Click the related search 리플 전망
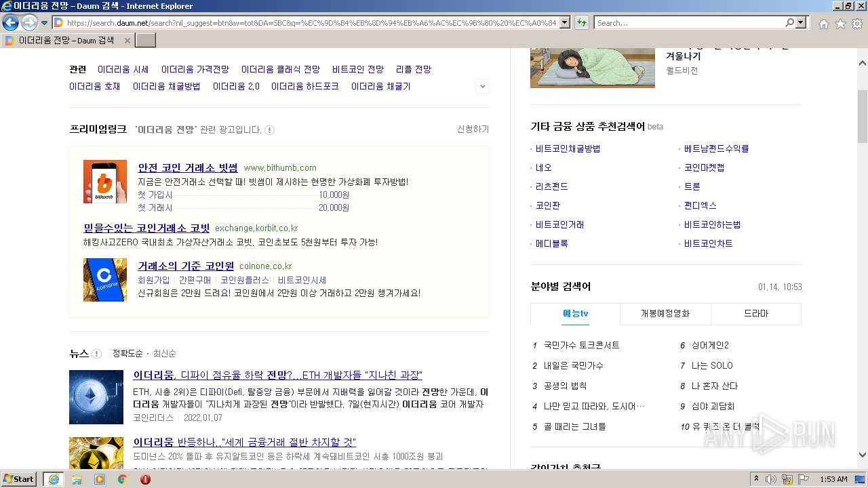Image resolution: width=868 pixels, height=488 pixels. coord(414,69)
